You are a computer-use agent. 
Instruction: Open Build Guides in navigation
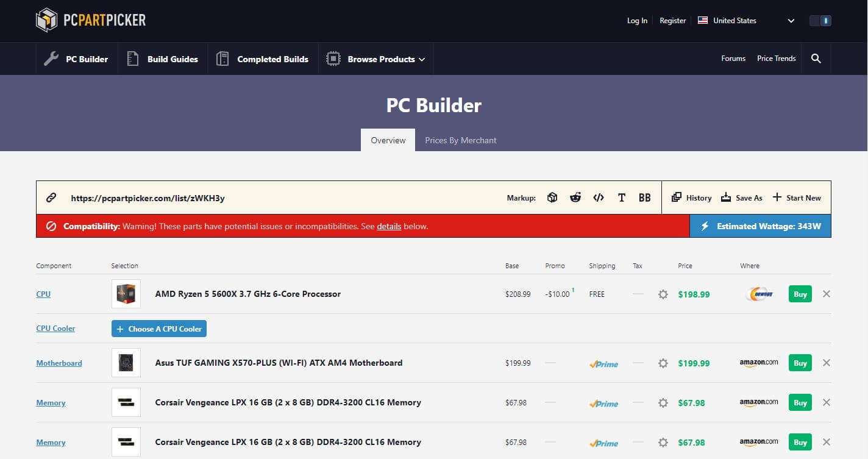click(162, 59)
